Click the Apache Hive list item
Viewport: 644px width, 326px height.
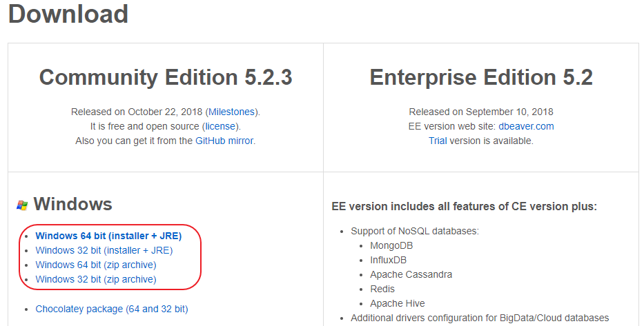click(398, 303)
